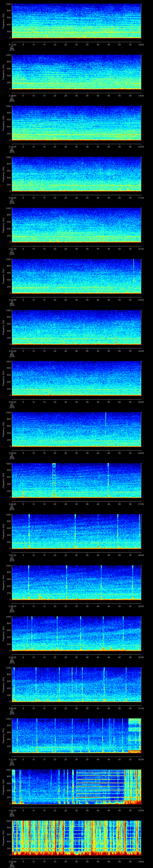The height and width of the screenshot is (868, 153).
Task: Click the 25:00 end time label
Action: pos(141,402)
